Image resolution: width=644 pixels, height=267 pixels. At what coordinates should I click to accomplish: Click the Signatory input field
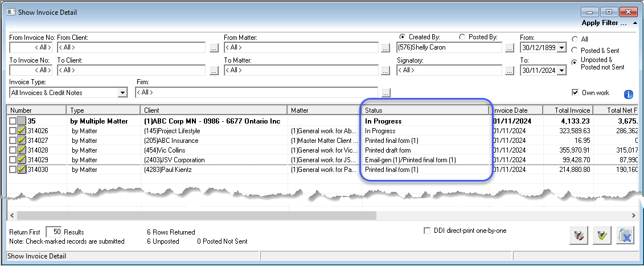tap(449, 70)
